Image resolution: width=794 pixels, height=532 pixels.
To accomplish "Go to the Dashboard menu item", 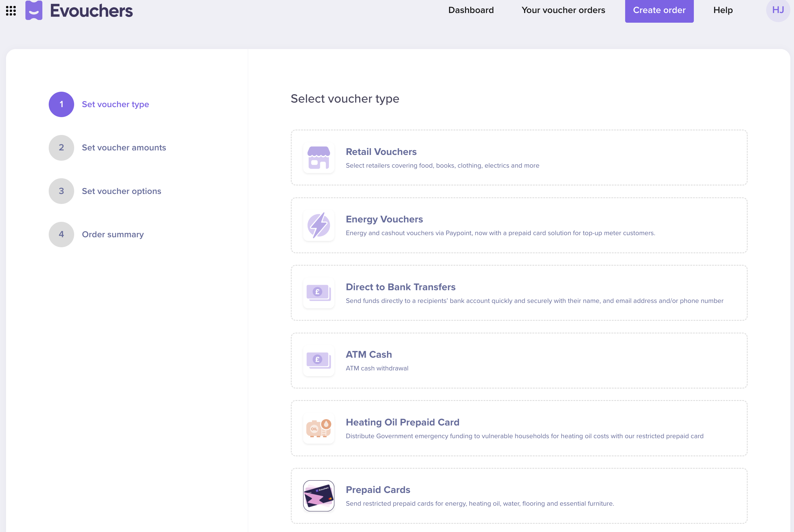I will click(471, 10).
